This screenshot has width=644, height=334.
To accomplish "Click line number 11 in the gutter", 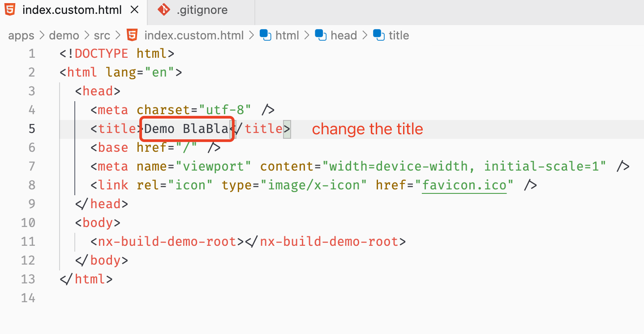I will point(28,241).
